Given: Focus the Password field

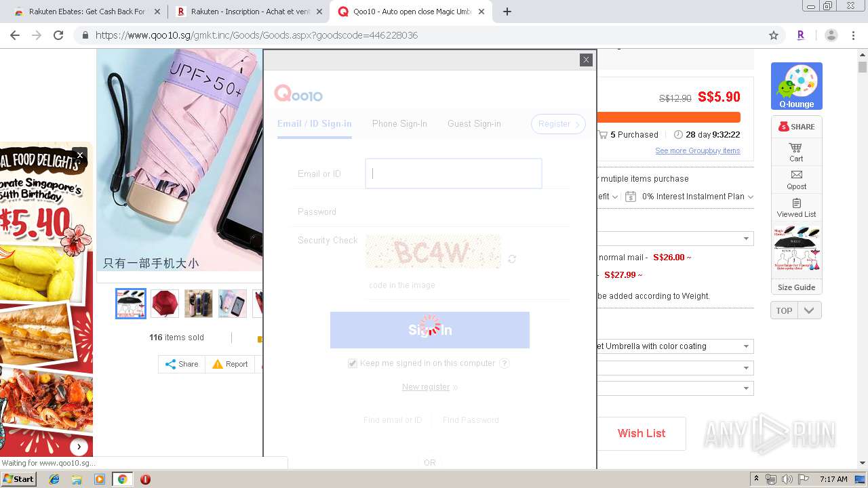Looking at the screenshot, I should tap(454, 211).
